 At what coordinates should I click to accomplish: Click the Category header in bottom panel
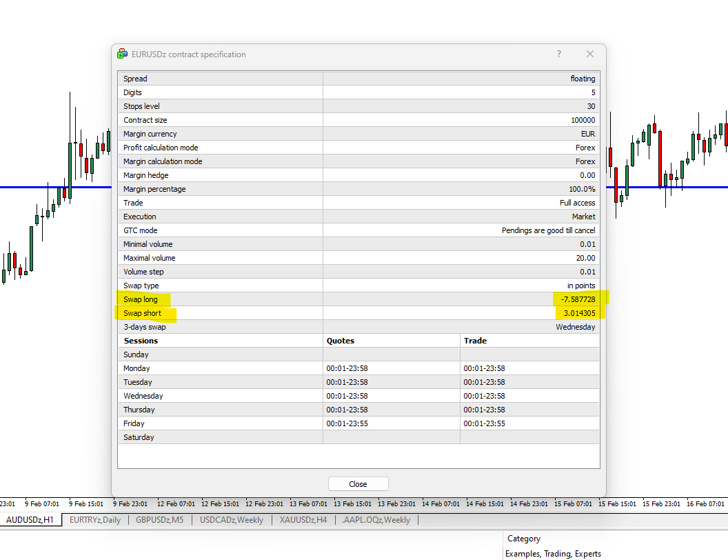coord(524,539)
